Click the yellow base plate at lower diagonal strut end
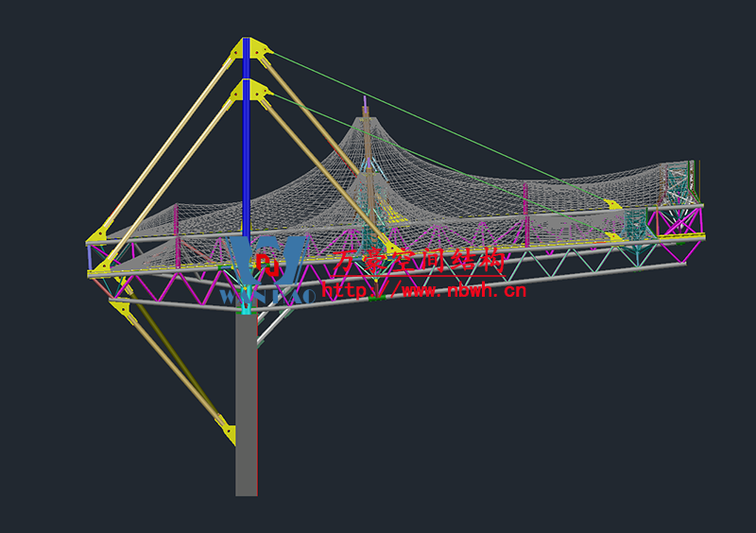The width and height of the screenshot is (756, 533). [226, 431]
